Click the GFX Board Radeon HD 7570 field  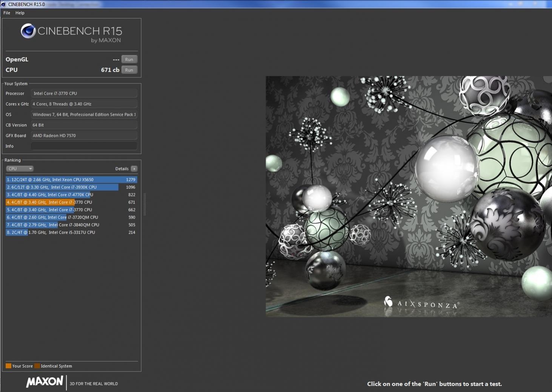(x=84, y=136)
